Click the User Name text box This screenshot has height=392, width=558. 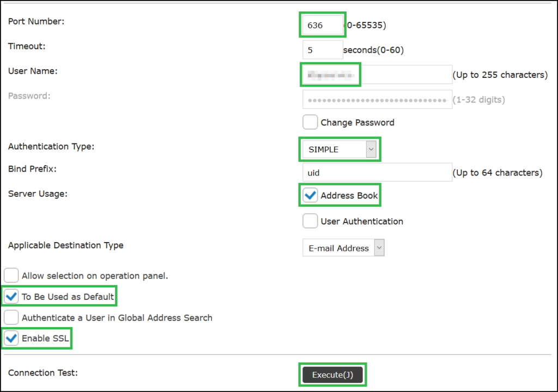[x=376, y=75]
